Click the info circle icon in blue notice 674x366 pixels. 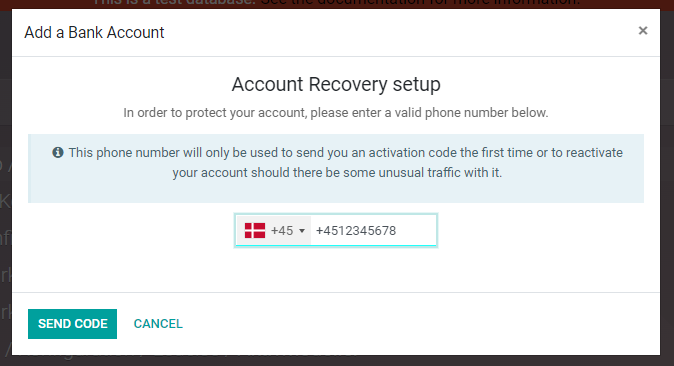coord(58,152)
